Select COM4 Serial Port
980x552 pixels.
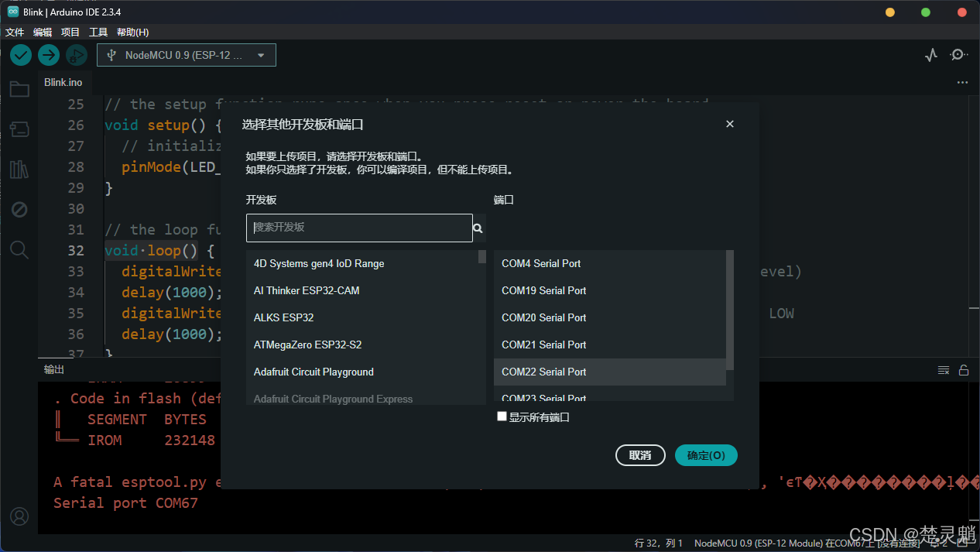point(610,263)
